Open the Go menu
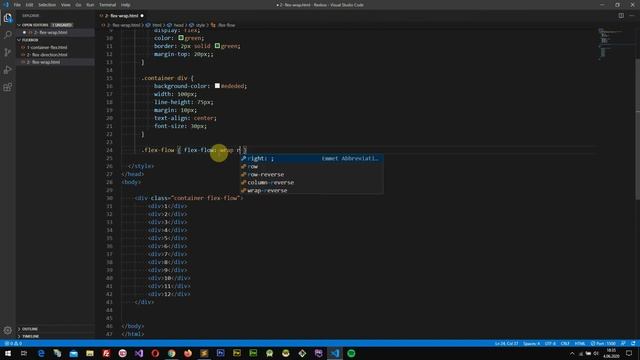The image size is (640, 360). pyautogui.click(x=78, y=5)
